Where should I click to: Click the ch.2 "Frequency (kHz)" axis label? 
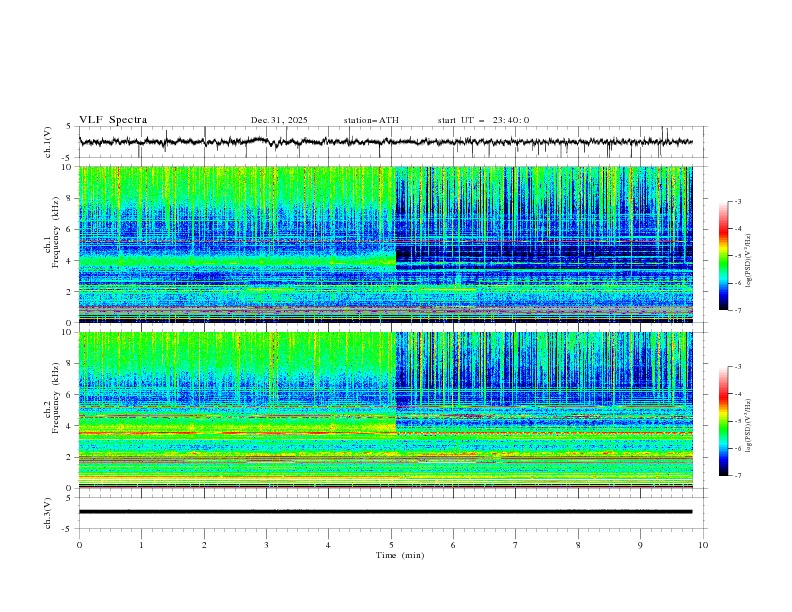[x=55, y=397]
